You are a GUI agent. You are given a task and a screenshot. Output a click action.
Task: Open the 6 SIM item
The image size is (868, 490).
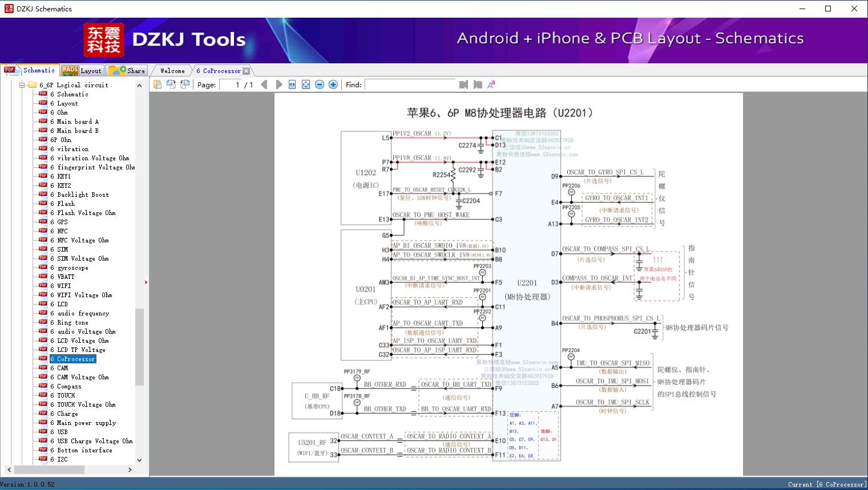(x=59, y=249)
